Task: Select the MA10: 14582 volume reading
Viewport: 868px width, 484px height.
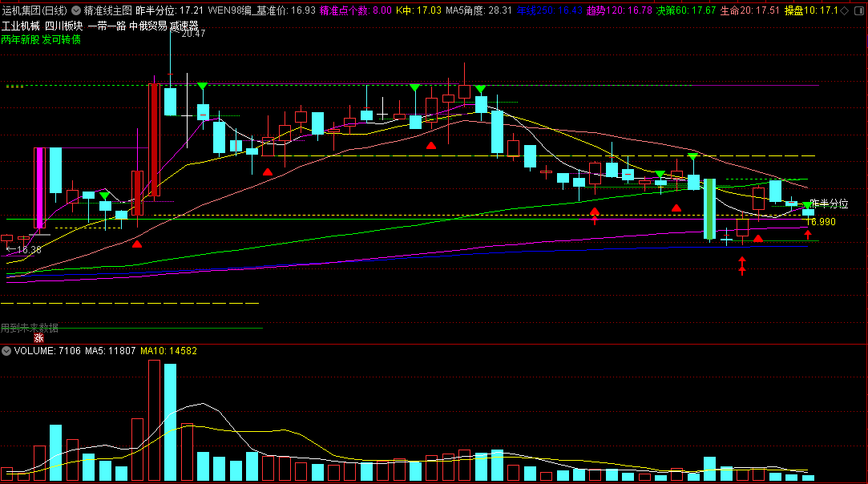Action: point(169,351)
